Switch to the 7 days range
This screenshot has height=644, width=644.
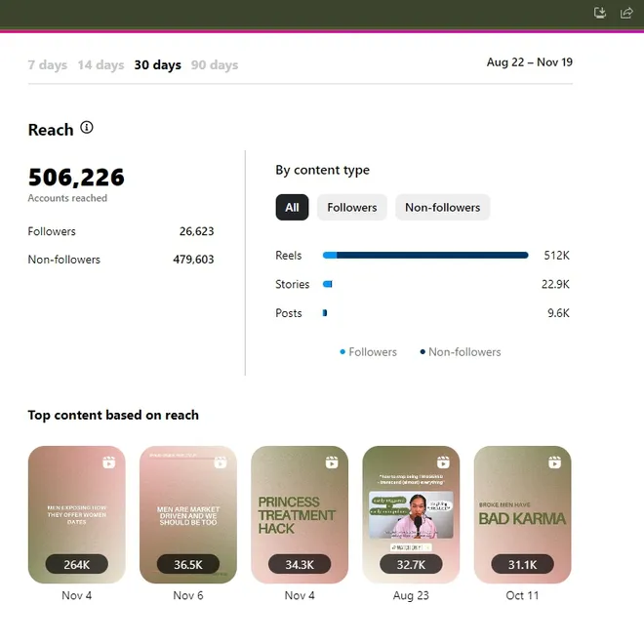click(48, 65)
